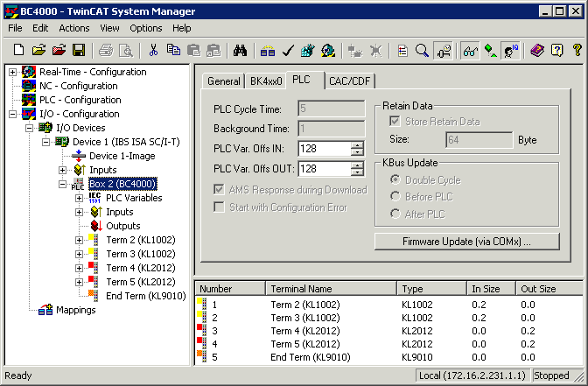Screen dimensions: 588x386
Task: Click the Paste clipboard icon
Action: point(193,50)
